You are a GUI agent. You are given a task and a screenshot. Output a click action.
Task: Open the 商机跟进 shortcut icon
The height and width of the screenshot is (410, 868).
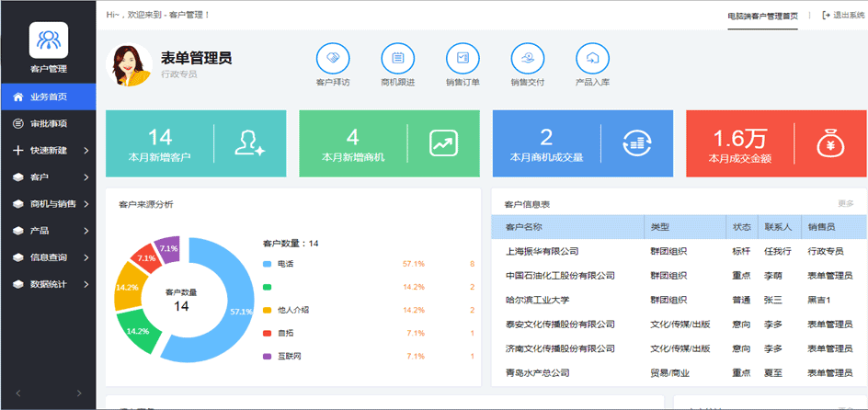pos(397,59)
